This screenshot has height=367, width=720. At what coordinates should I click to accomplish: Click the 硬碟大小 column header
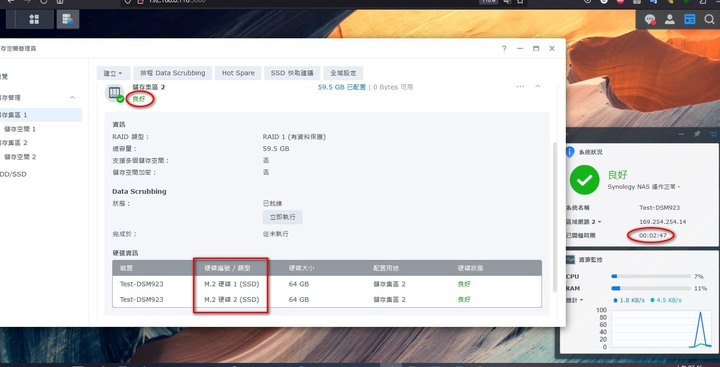tap(302, 268)
